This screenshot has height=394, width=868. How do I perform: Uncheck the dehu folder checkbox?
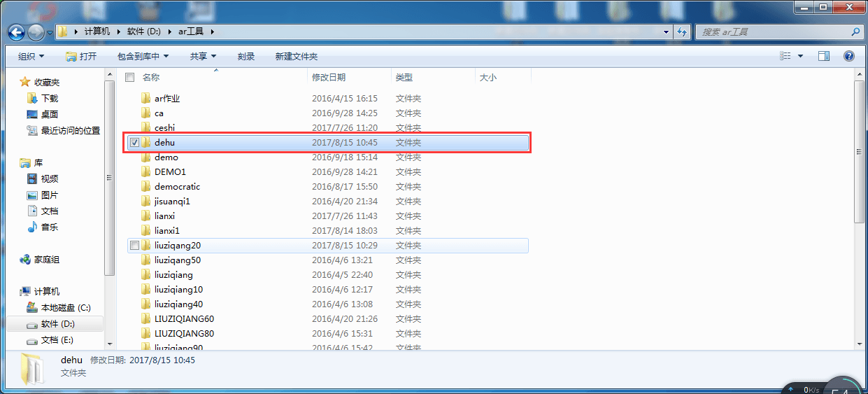pos(134,143)
